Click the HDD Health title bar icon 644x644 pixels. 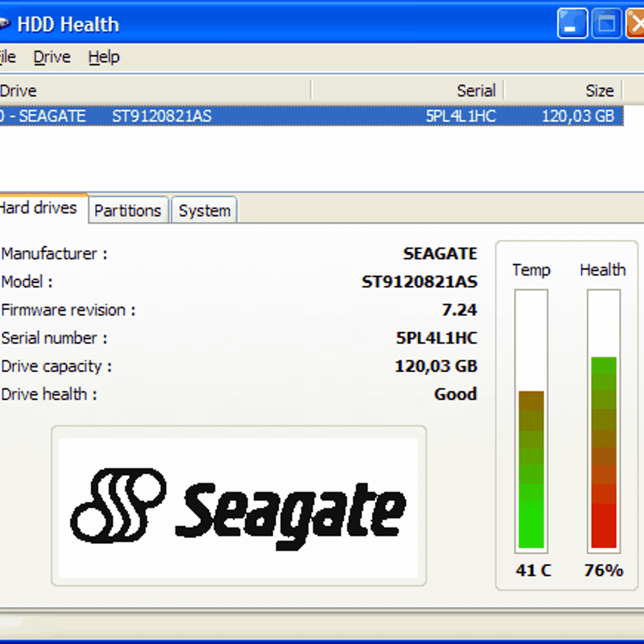tap(4, 24)
